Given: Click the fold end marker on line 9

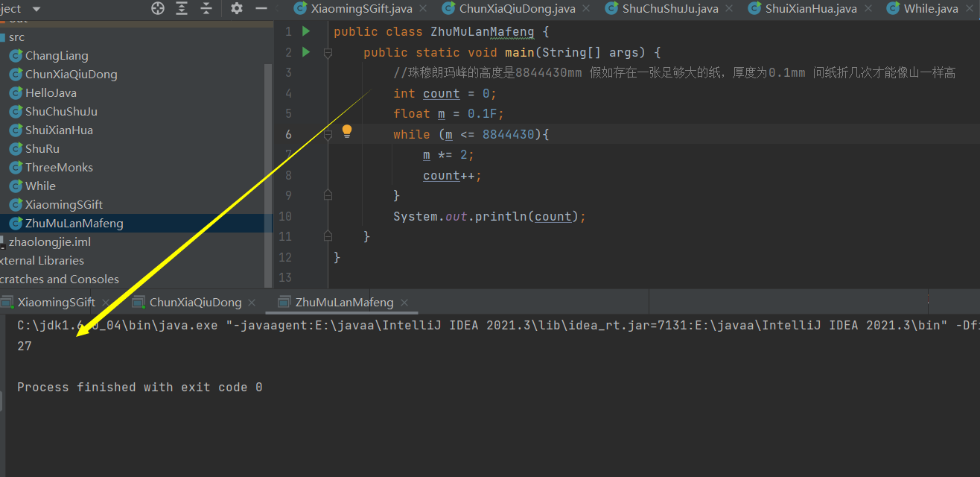Looking at the screenshot, I should coord(328,195).
